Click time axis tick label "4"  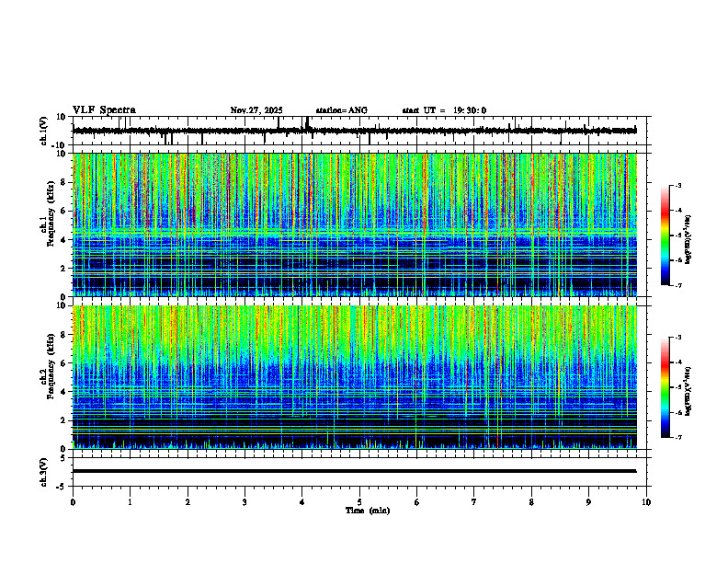(301, 502)
